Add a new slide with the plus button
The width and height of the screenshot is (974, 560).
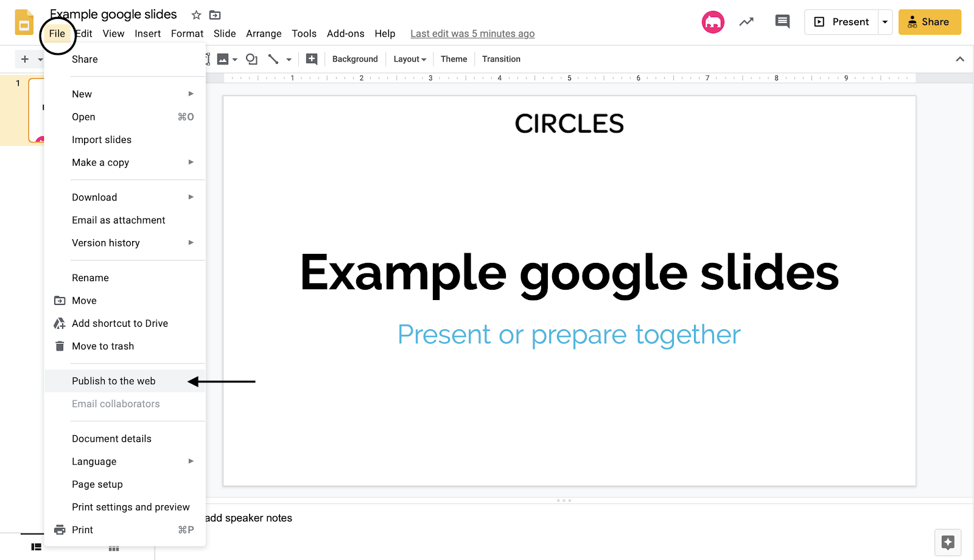coord(25,59)
